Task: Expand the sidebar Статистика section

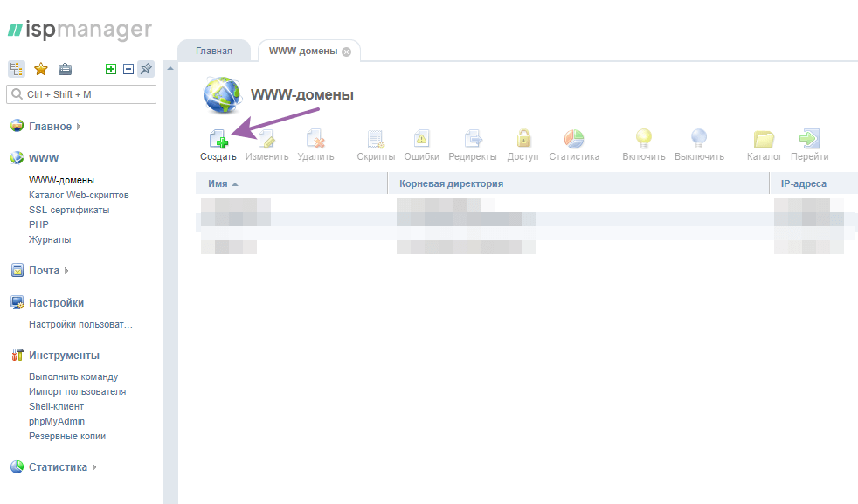Action: 58,467
